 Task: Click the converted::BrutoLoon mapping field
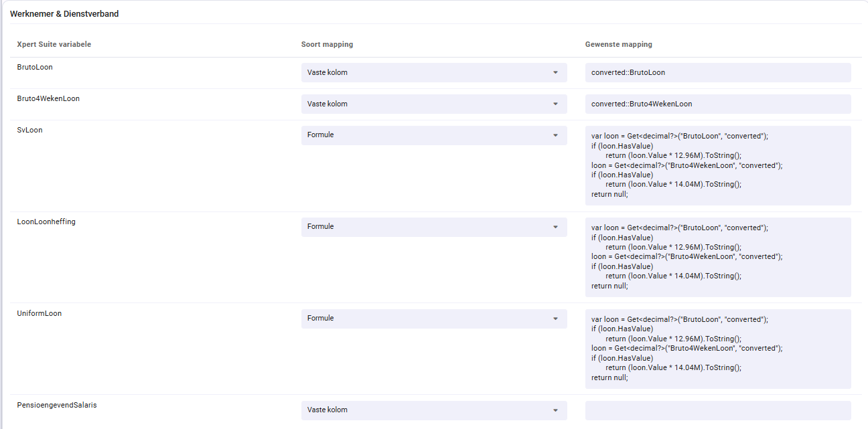(718, 72)
